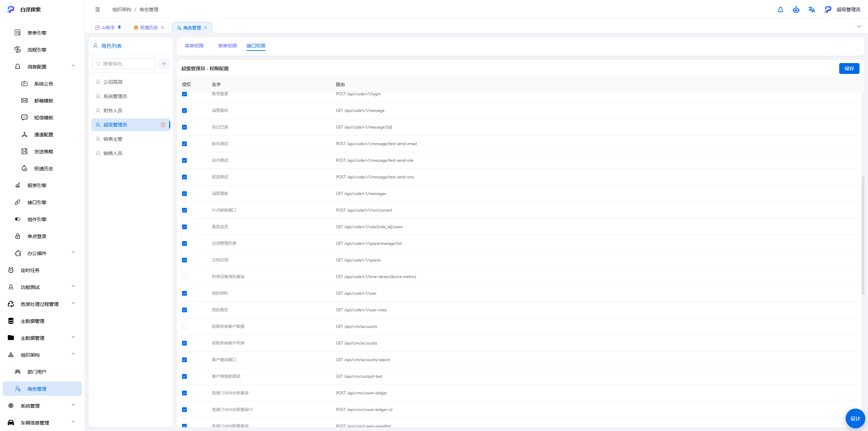
Task: Click the floating 设计 button
Action: [855, 418]
